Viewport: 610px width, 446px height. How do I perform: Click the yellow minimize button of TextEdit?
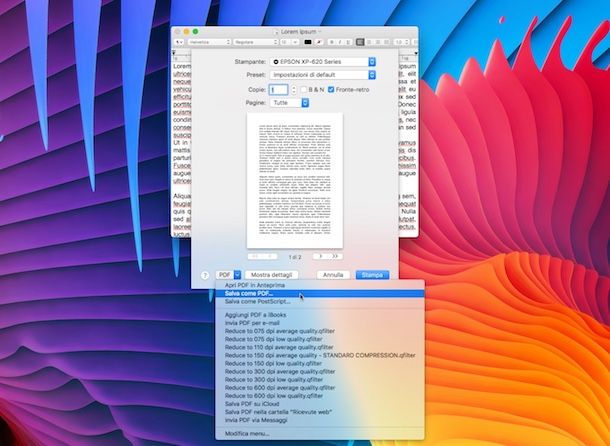[186, 32]
